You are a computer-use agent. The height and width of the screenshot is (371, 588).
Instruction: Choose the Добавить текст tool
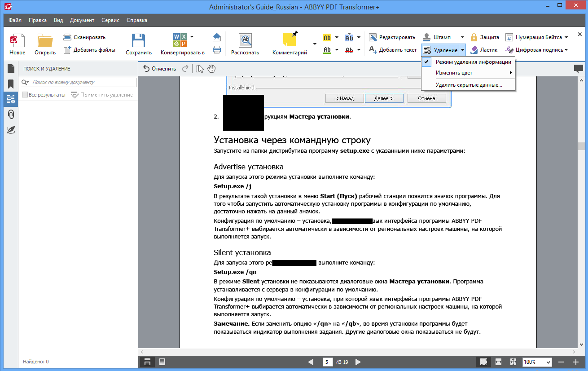pyautogui.click(x=393, y=50)
